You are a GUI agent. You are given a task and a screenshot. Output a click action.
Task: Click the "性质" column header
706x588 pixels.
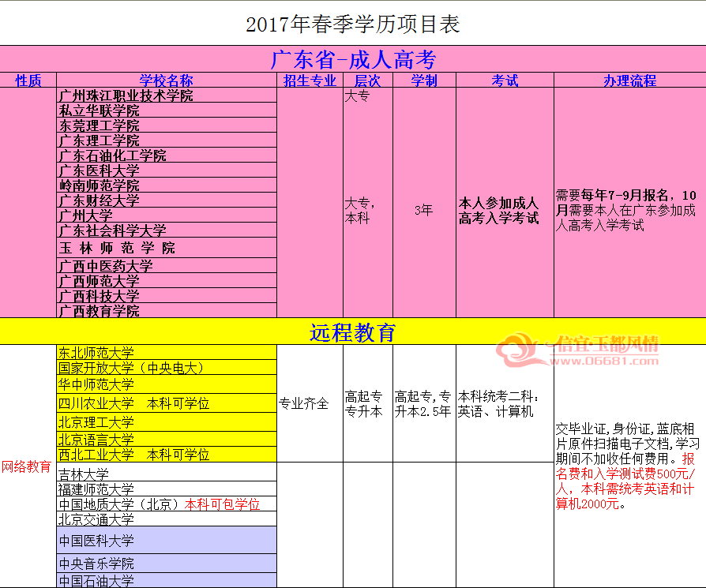point(28,81)
